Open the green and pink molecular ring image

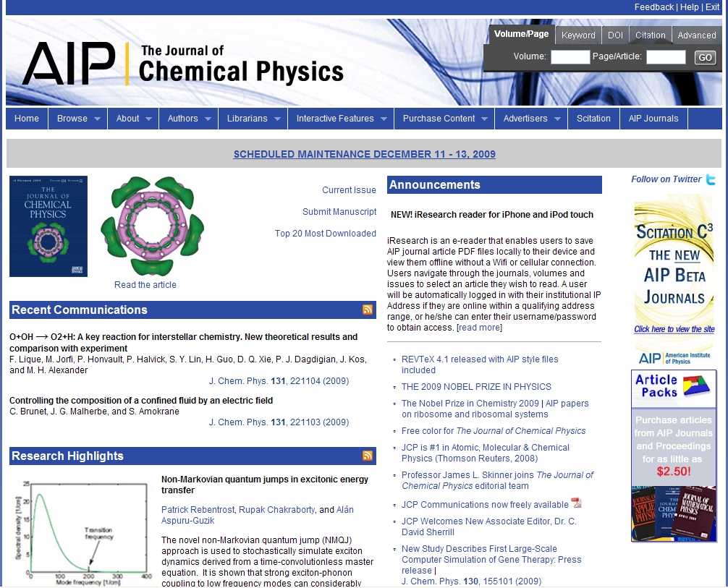[x=152, y=226]
